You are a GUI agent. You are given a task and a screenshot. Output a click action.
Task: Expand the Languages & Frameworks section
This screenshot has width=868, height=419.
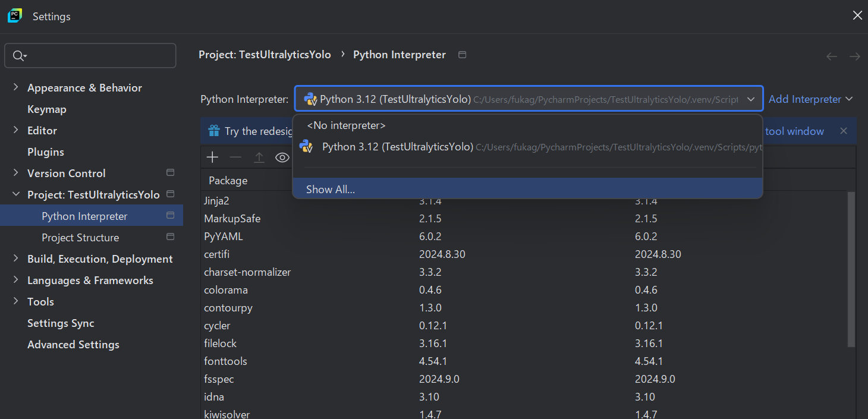tap(15, 280)
